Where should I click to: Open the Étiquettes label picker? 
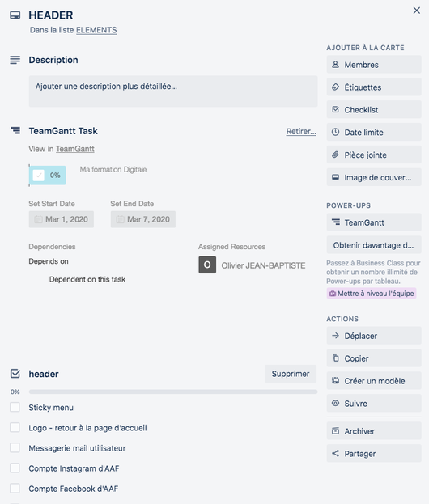(374, 87)
